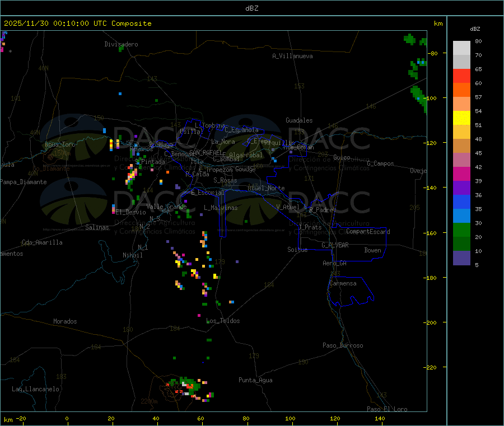Select the Pampa_Diamante label

[x=24, y=182]
